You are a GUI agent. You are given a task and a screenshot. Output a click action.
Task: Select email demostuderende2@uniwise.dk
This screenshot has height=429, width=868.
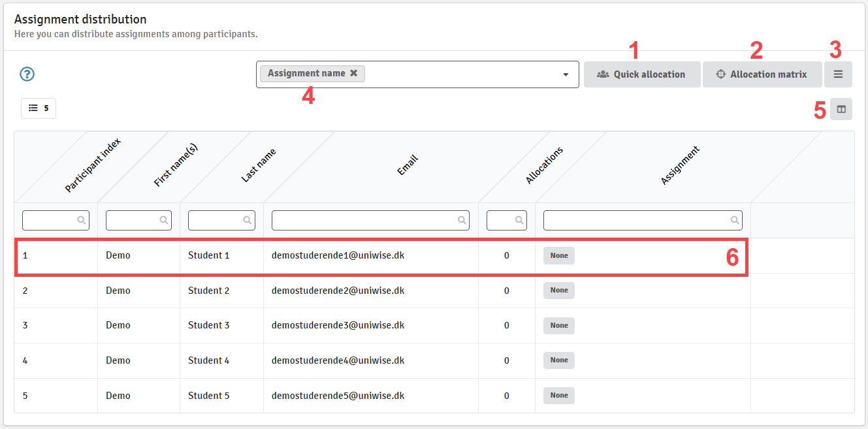[338, 291]
